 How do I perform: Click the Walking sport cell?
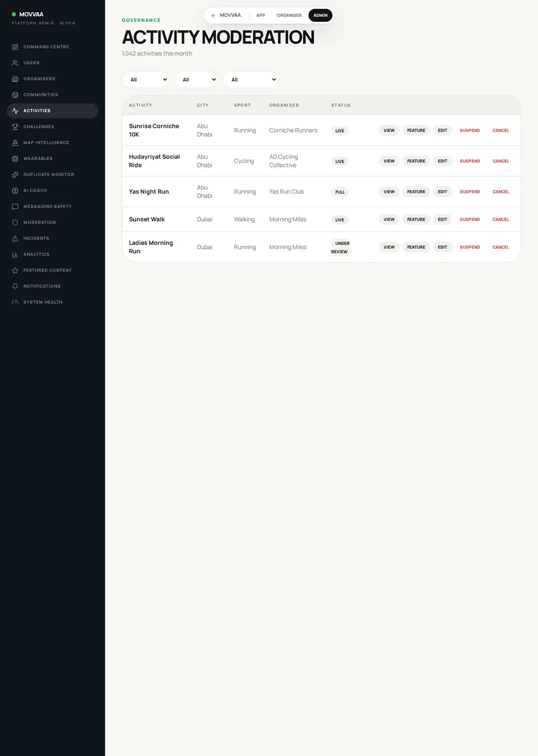click(x=244, y=220)
